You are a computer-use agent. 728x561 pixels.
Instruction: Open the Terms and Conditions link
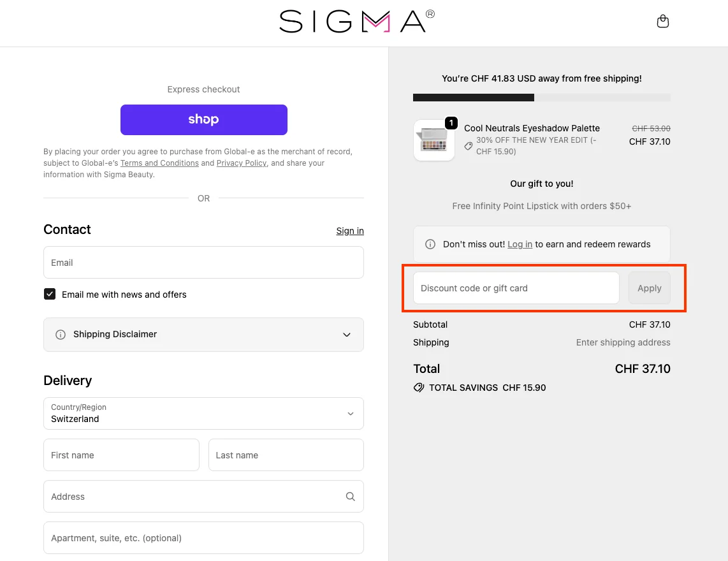pyautogui.click(x=159, y=163)
